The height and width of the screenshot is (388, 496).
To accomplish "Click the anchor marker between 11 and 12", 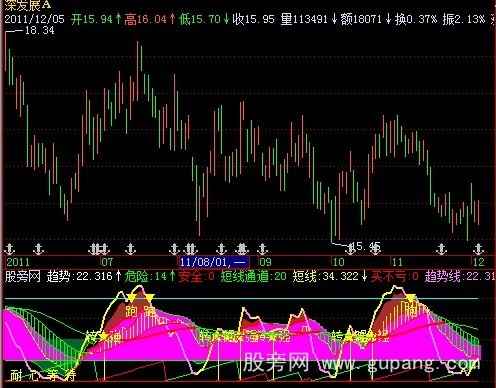I will pyautogui.click(x=441, y=249).
